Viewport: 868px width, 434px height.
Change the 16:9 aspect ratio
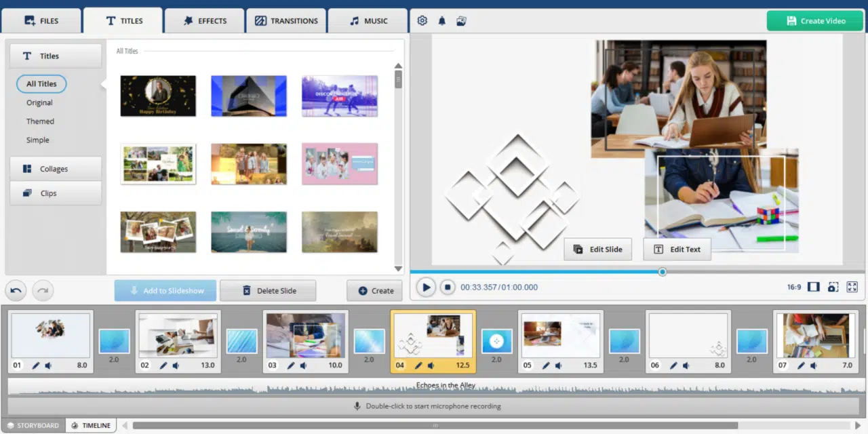click(794, 288)
